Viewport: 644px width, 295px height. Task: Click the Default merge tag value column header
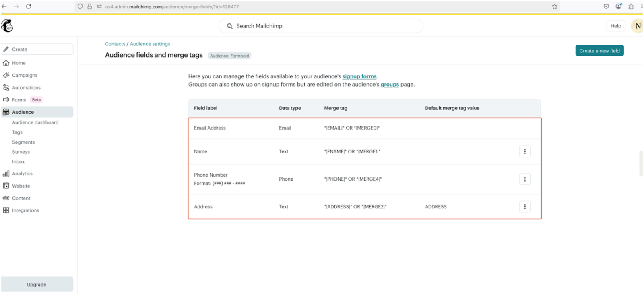coord(452,108)
